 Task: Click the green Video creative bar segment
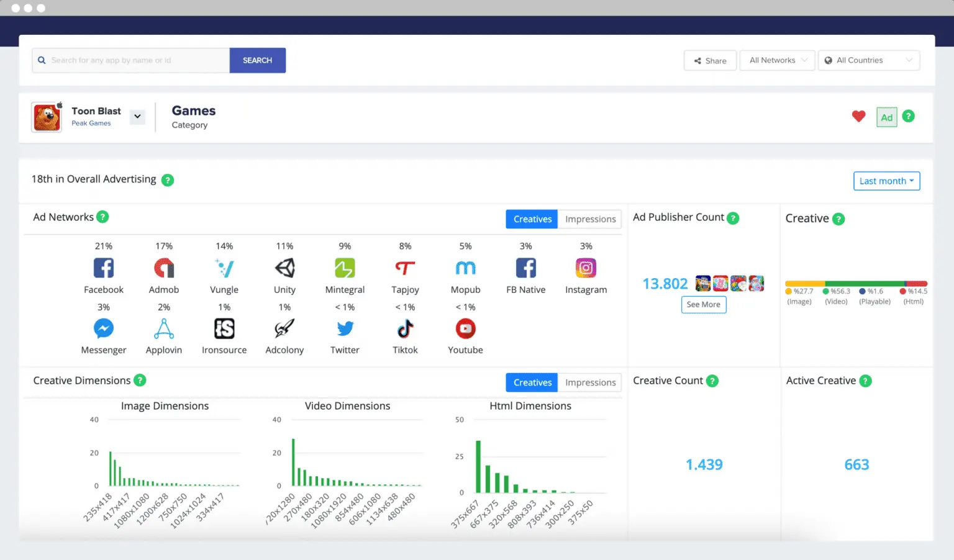click(865, 283)
